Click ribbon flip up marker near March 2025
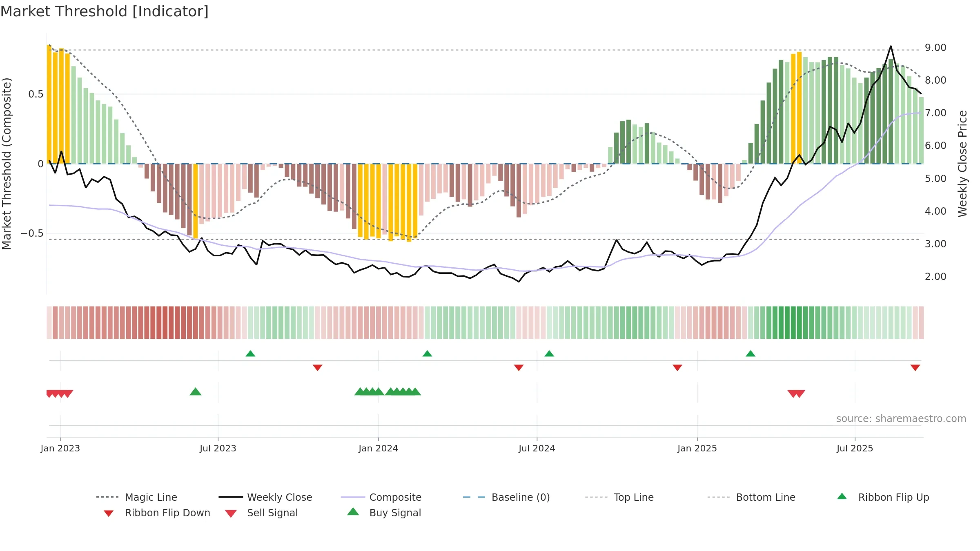The width and height of the screenshot is (980, 551). (x=751, y=353)
